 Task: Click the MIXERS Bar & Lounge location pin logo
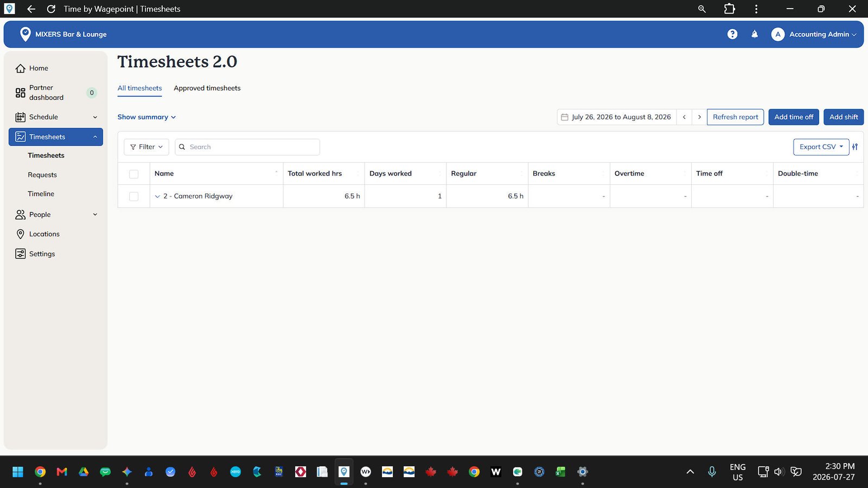pyautogui.click(x=25, y=34)
